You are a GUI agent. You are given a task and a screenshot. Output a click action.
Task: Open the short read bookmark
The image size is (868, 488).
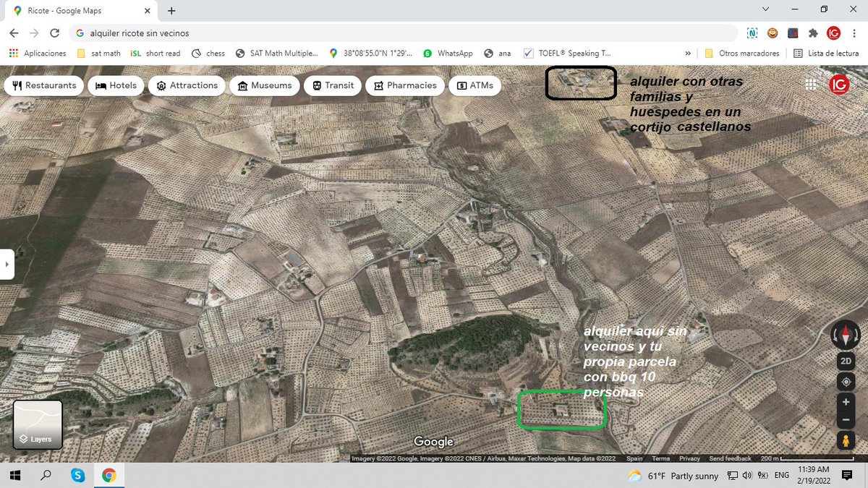coord(156,53)
